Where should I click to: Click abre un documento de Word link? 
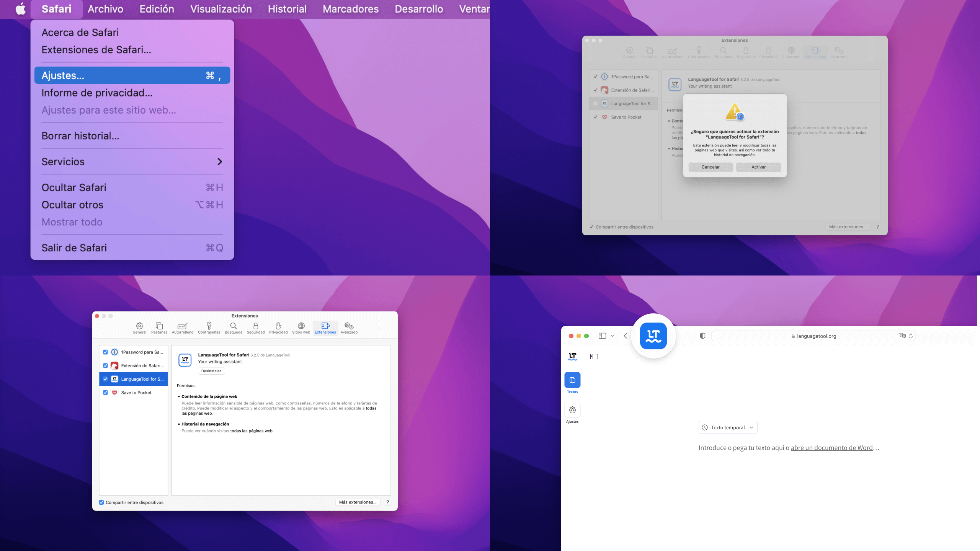832,448
